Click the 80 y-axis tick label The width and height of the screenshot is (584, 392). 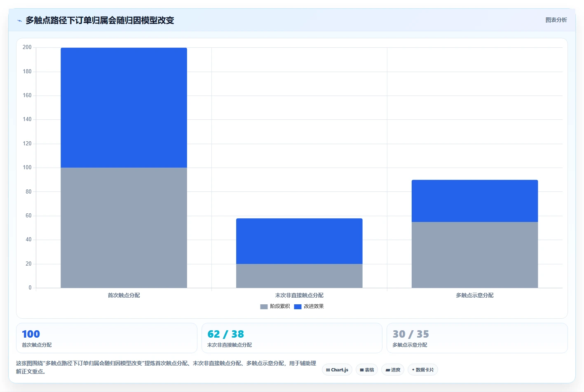[x=28, y=192]
